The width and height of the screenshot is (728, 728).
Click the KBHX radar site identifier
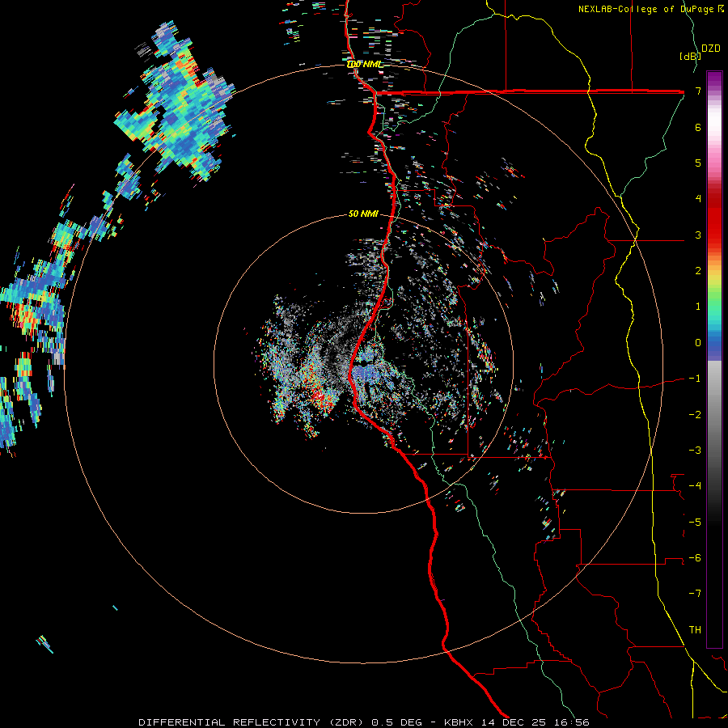click(x=459, y=722)
